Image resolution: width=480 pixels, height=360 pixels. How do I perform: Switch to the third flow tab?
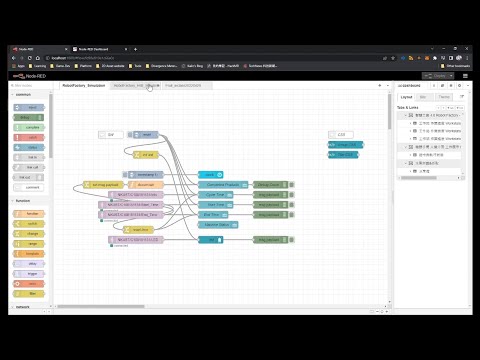tap(187, 86)
